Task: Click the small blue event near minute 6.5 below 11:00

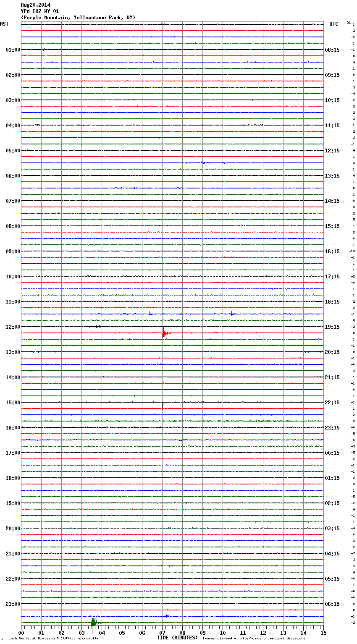Action: [150, 314]
